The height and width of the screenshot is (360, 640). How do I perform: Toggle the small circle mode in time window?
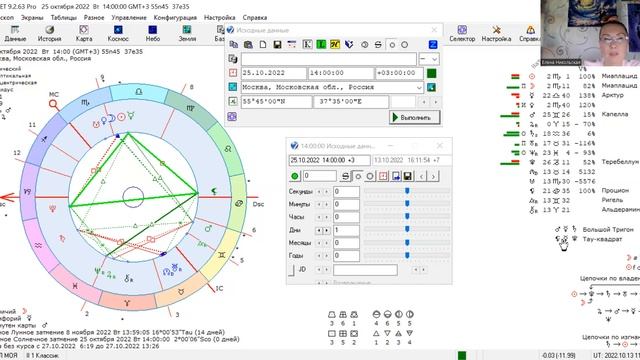358,176
